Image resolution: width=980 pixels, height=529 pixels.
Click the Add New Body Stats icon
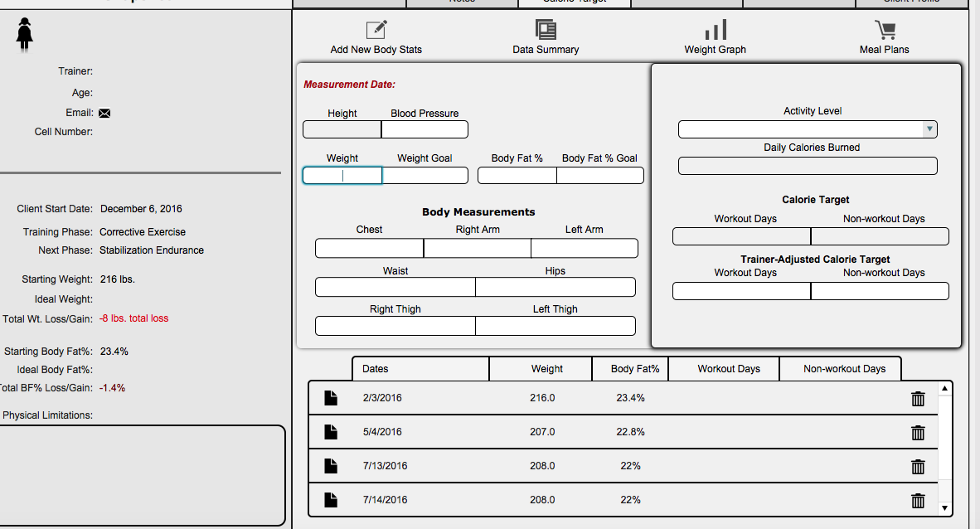pos(376,29)
